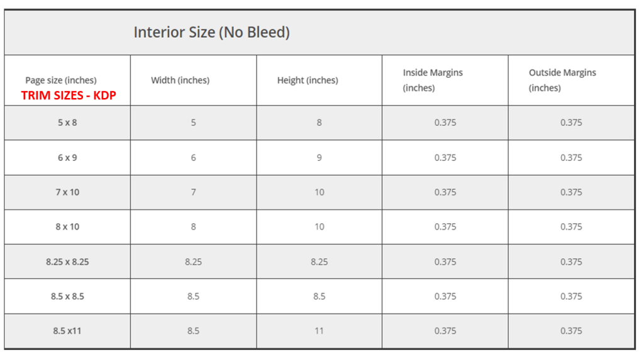Select the "Inside Margins (inches)" header cell
Image resolution: width=644 pixels, height=362 pixels.
433,80
